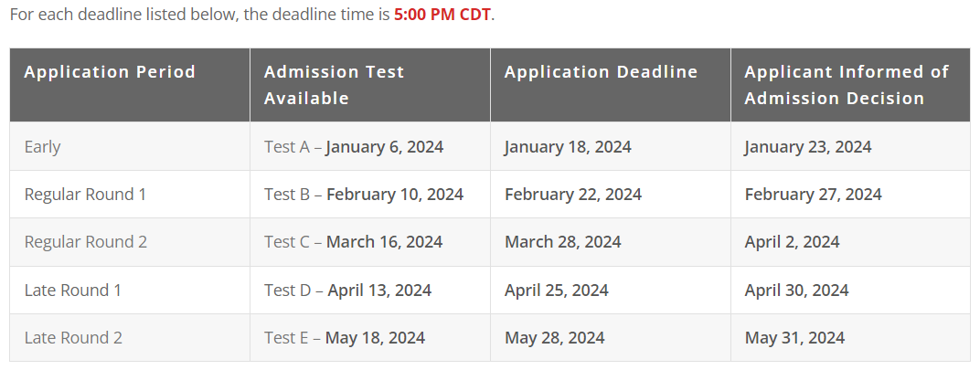
Task: Select the Early application period cell
Action: tap(130, 146)
